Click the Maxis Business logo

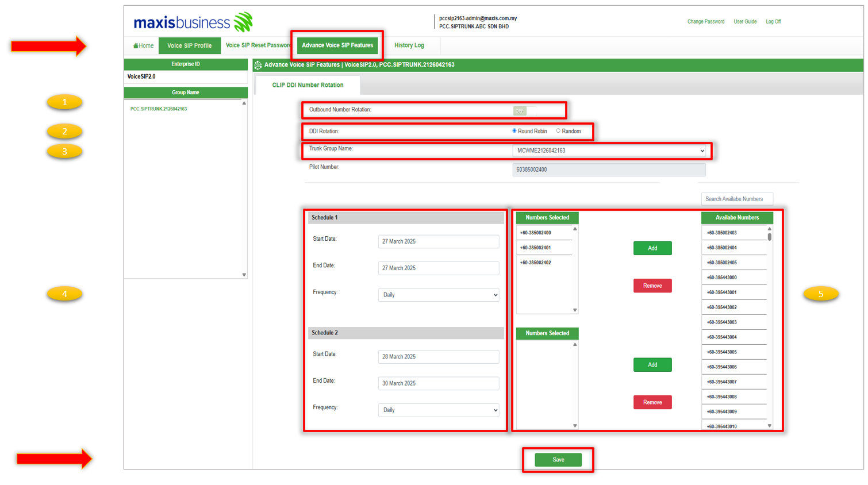pos(193,22)
